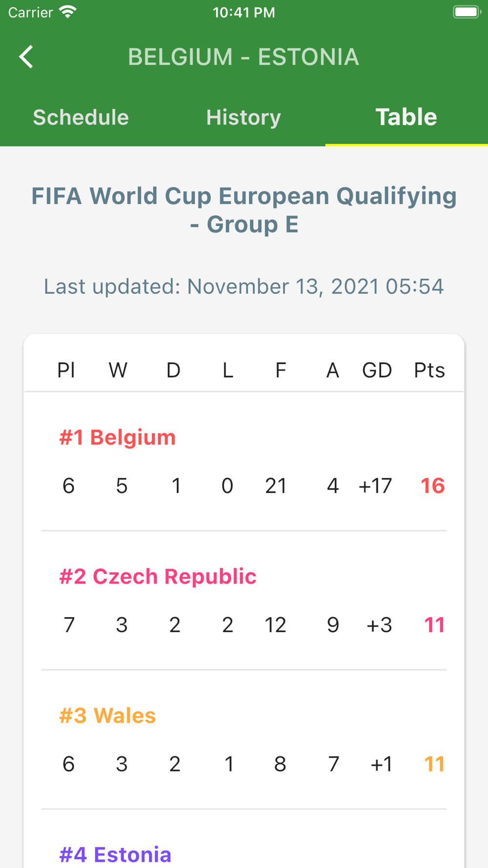Switch to the Schedule tab
The height and width of the screenshot is (868, 488).
coord(81,117)
